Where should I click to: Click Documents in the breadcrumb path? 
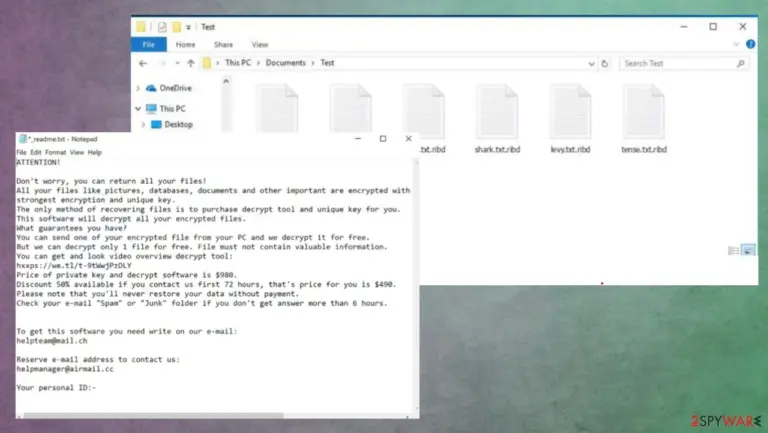coord(286,63)
